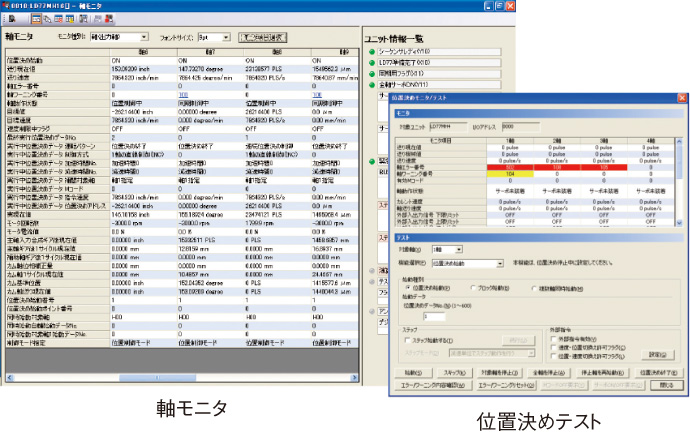
Task: Click green status dot beside 全軸サーボON
Action: 372,86
